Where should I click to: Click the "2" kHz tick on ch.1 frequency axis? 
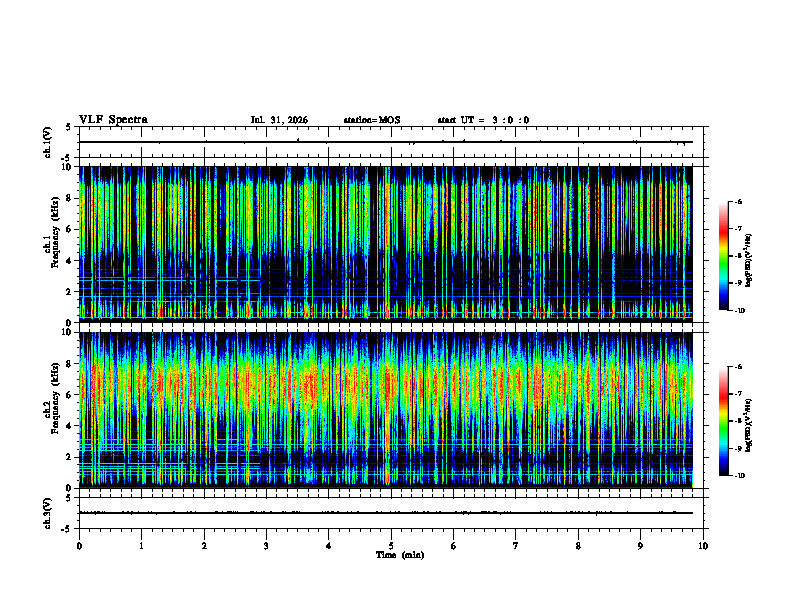pyautogui.click(x=70, y=292)
